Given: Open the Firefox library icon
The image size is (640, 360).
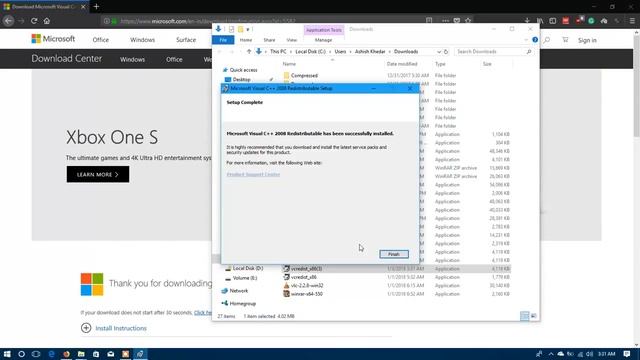Looking at the screenshot, I should point(540,21).
